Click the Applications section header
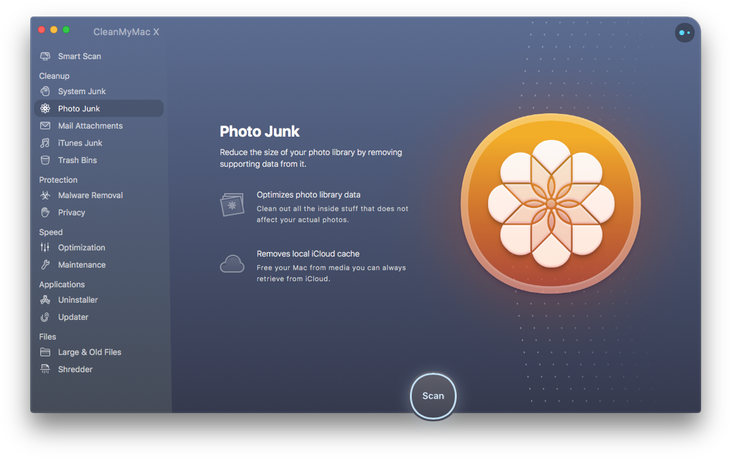The height and width of the screenshot is (458, 730). (62, 284)
